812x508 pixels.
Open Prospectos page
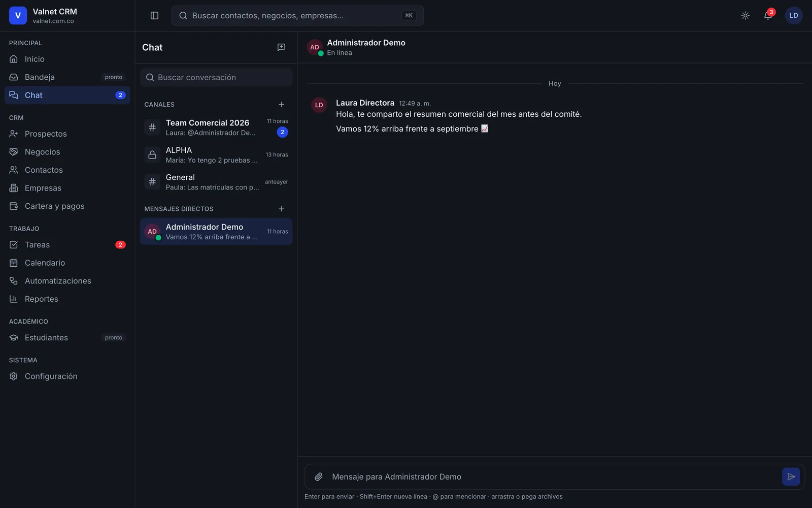point(67,134)
